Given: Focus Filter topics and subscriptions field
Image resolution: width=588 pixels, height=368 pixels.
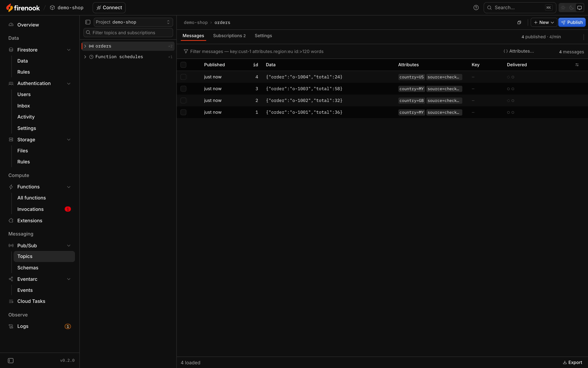Looking at the screenshot, I should (128, 33).
